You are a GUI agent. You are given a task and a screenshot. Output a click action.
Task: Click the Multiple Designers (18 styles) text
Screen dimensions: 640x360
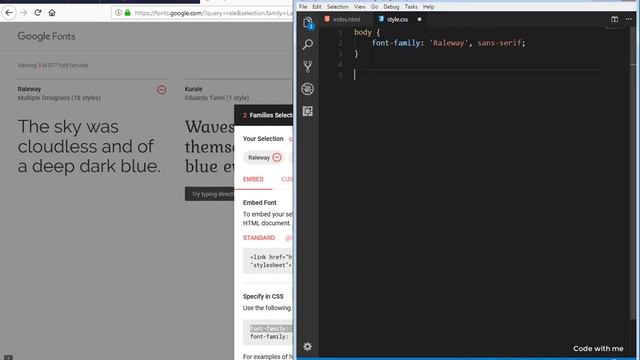pyautogui.click(x=59, y=98)
